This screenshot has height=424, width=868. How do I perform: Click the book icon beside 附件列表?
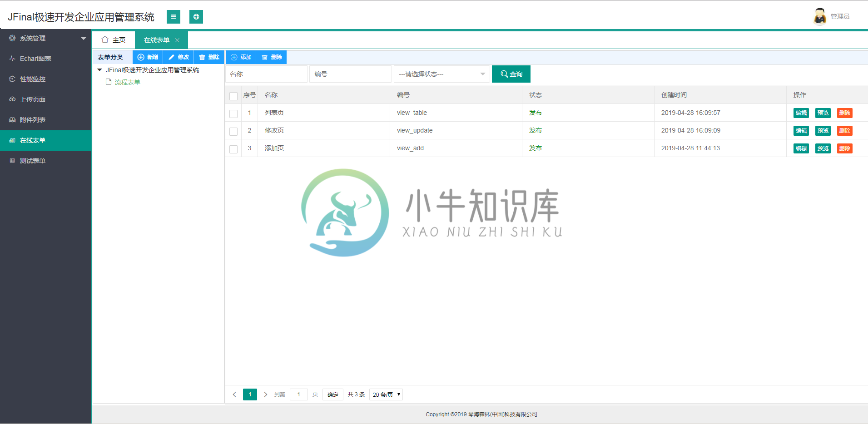coord(12,120)
